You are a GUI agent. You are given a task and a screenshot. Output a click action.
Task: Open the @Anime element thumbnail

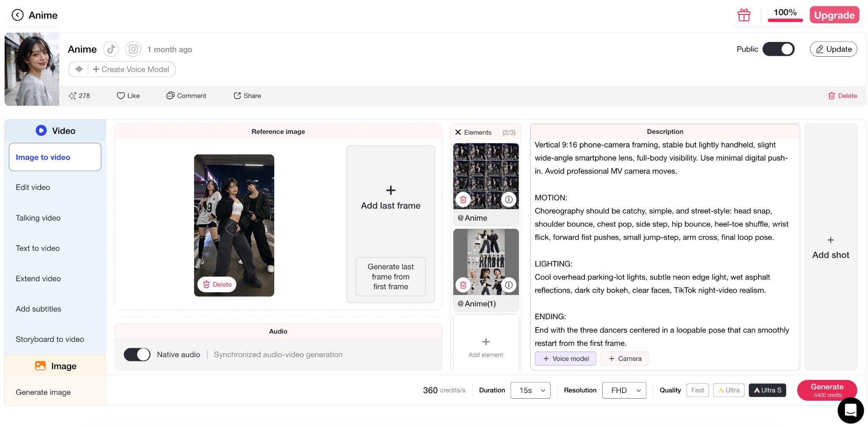[x=486, y=176]
